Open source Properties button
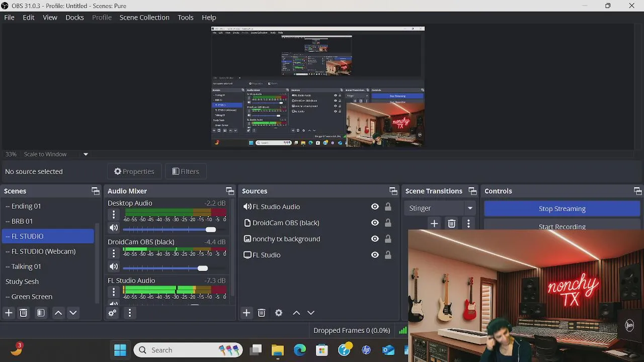Screen dimensions: 644x362 point(134,171)
